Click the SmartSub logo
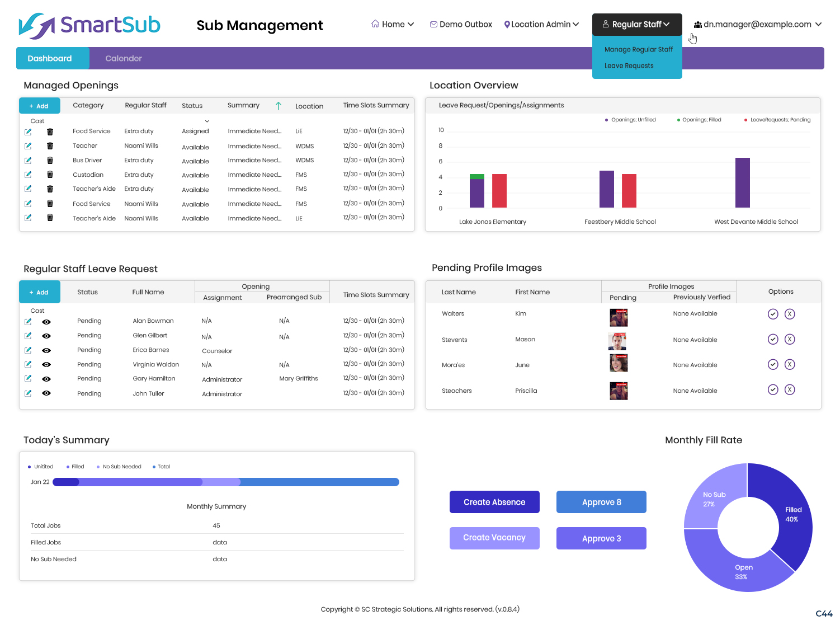Screen dimensions: 840x625 click(89, 25)
